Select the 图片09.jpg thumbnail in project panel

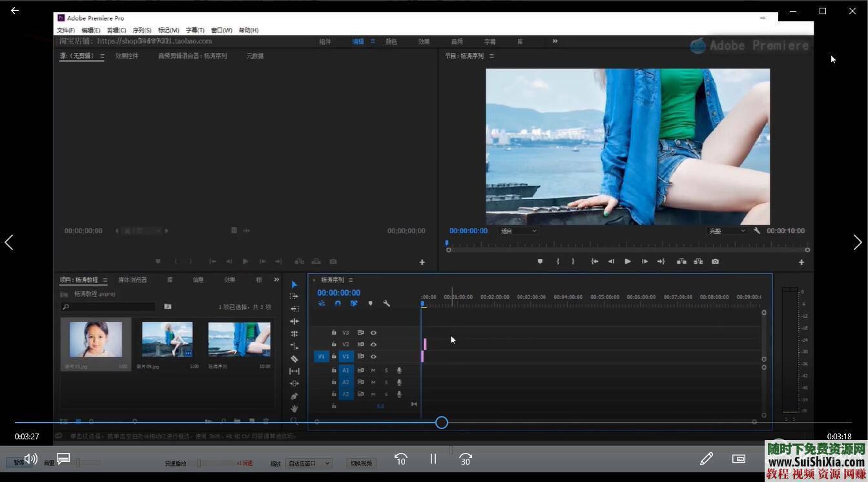tap(167, 338)
